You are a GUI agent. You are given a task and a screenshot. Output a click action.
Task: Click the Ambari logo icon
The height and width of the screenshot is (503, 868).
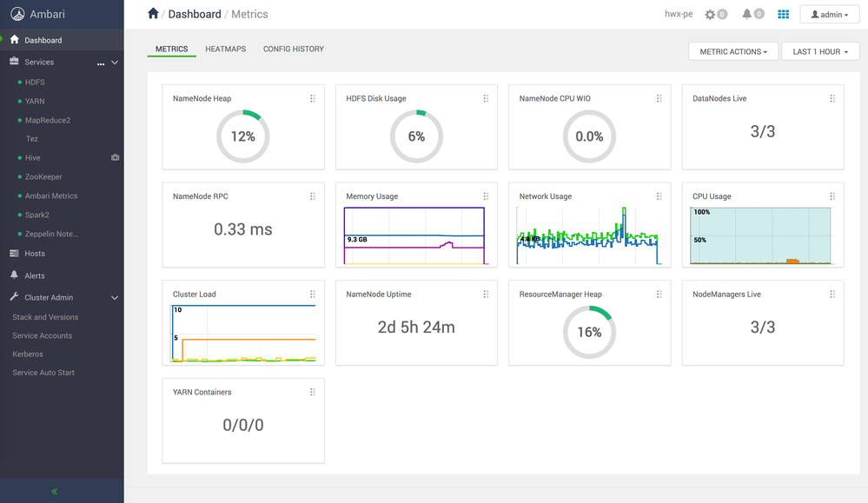pos(17,14)
